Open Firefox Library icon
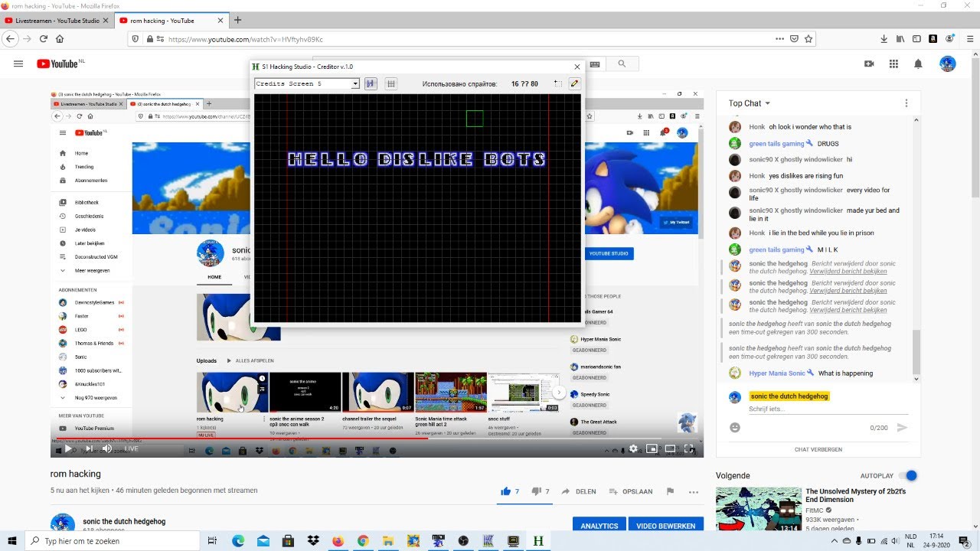The image size is (980, 551). (x=900, y=39)
